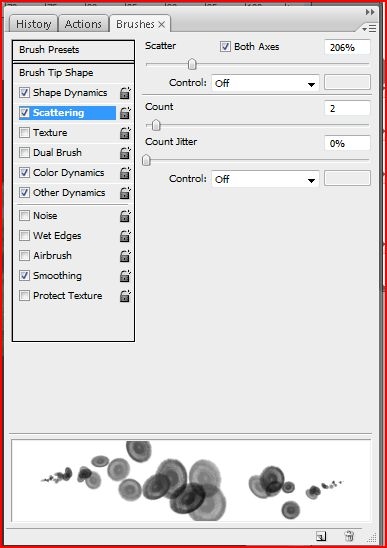Collapse panel with double-arrow icon
The image size is (387, 548).
(x=370, y=12)
